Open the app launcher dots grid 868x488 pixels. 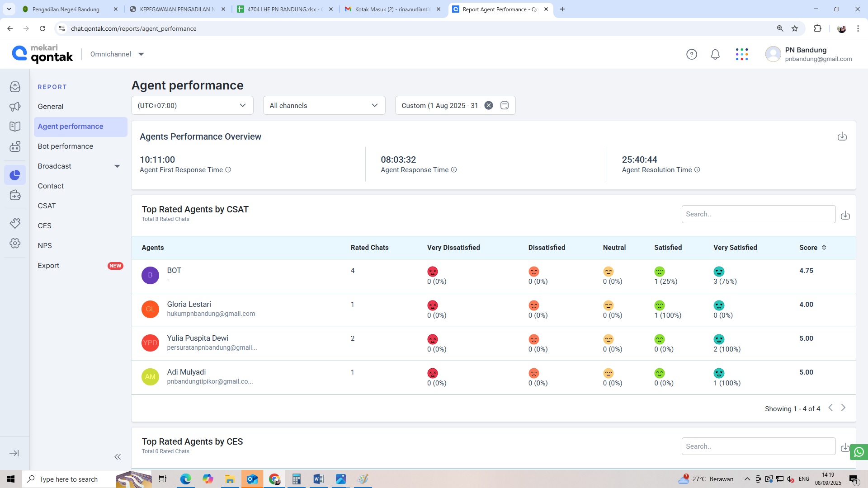pyautogui.click(x=741, y=55)
